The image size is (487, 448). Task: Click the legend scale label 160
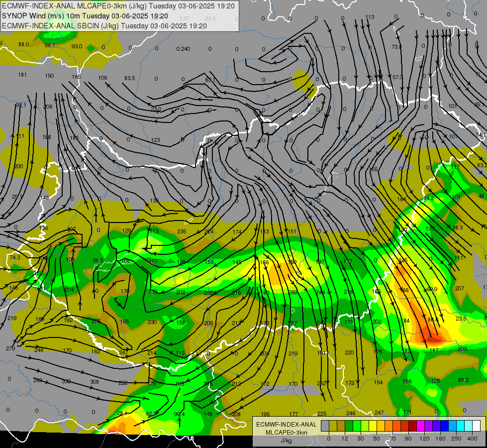(x=440, y=439)
